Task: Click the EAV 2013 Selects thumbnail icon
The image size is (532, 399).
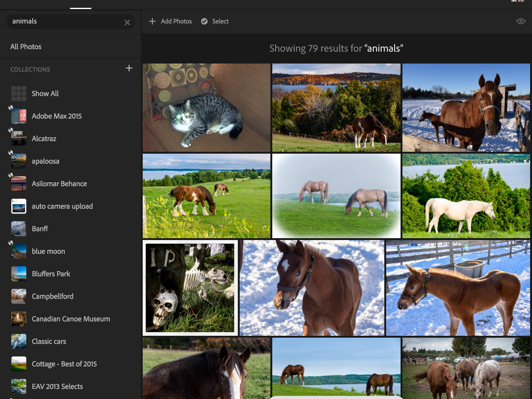Action: point(19,386)
